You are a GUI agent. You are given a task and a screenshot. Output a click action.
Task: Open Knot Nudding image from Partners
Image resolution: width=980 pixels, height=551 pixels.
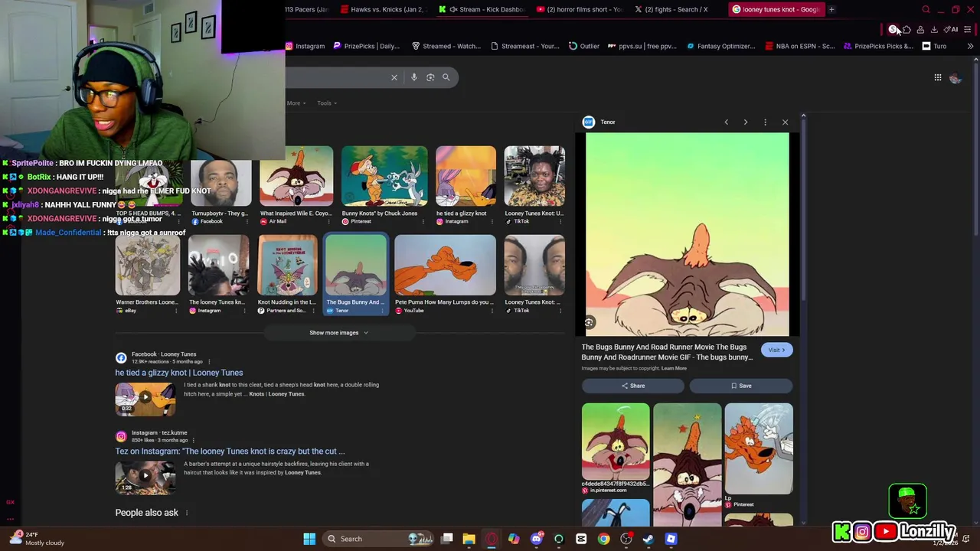287,265
